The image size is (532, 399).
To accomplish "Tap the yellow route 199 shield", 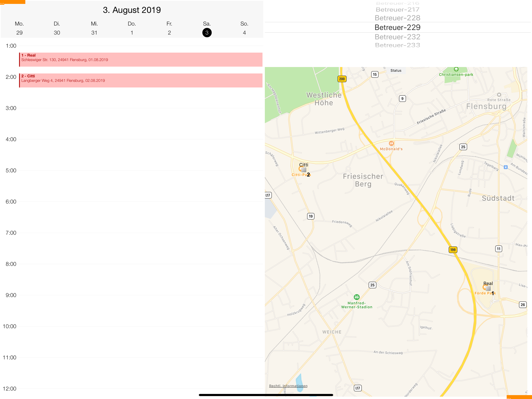I will pos(453,250).
